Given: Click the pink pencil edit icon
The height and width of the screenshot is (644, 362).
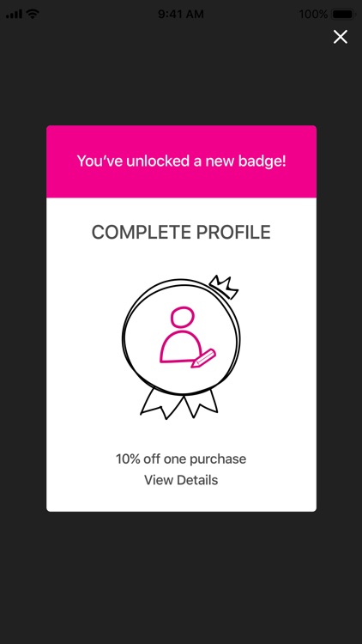Looking at the screenshot, I should [x=204, y=358].
